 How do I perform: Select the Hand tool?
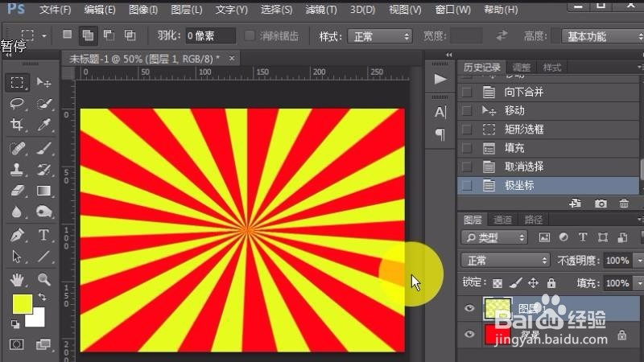(x=17, y=280)
